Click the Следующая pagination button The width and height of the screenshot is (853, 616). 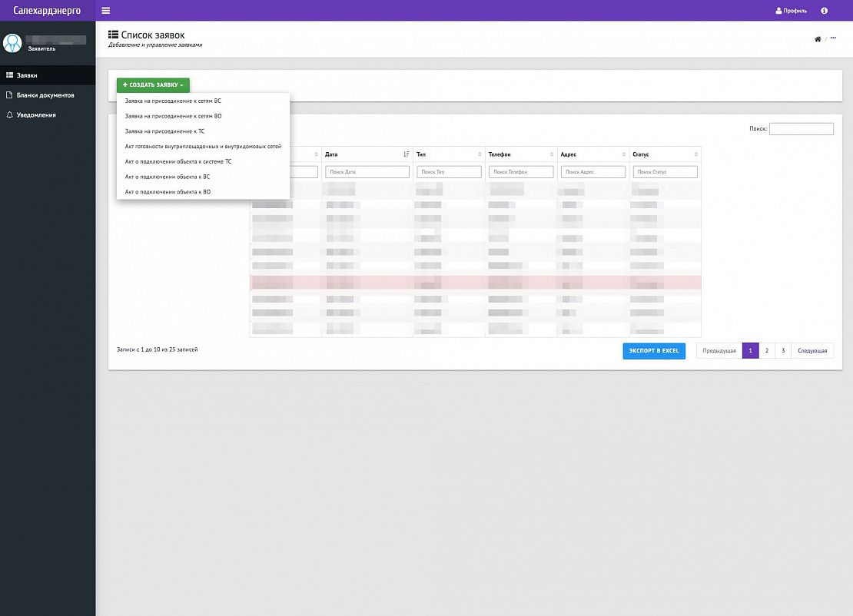click(x=812, y=350)
